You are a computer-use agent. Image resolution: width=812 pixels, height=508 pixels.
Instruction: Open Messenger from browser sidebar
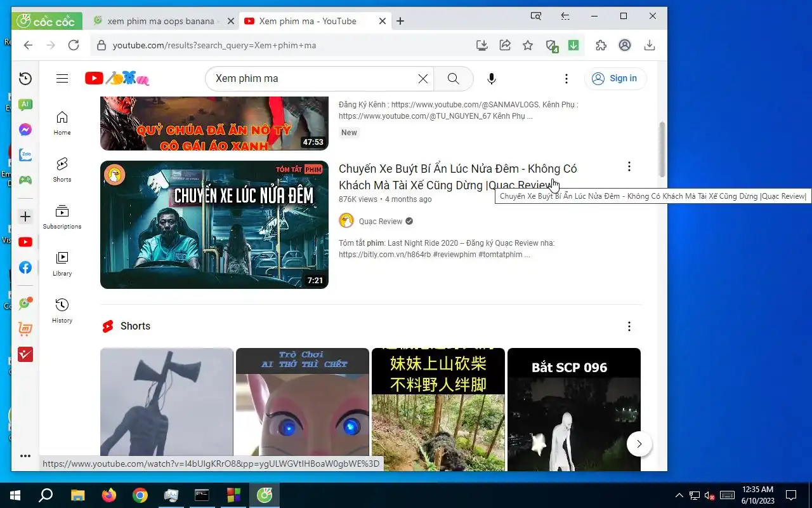click(x=25, y=130)
